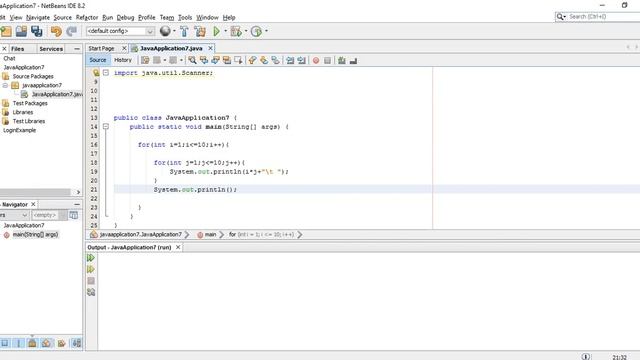Select LoginExample project
640x360 pixels.
tap(20, 130)
